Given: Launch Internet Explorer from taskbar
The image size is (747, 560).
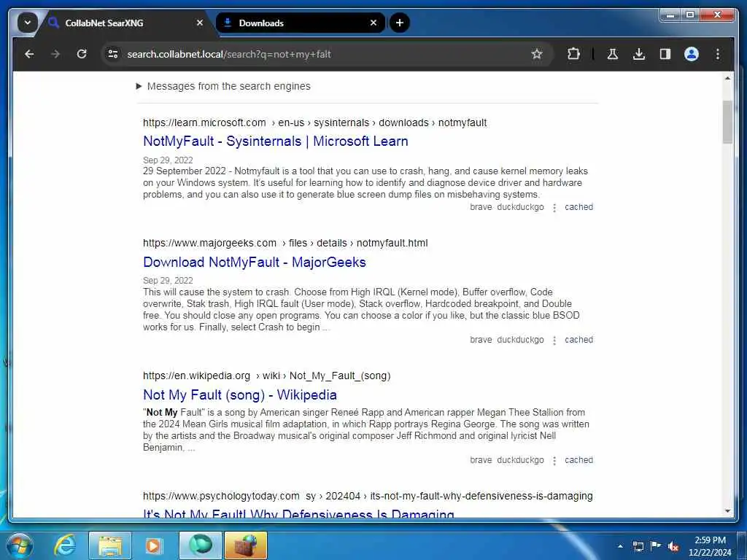Looking at the screenshot, I should coord(65,545).
